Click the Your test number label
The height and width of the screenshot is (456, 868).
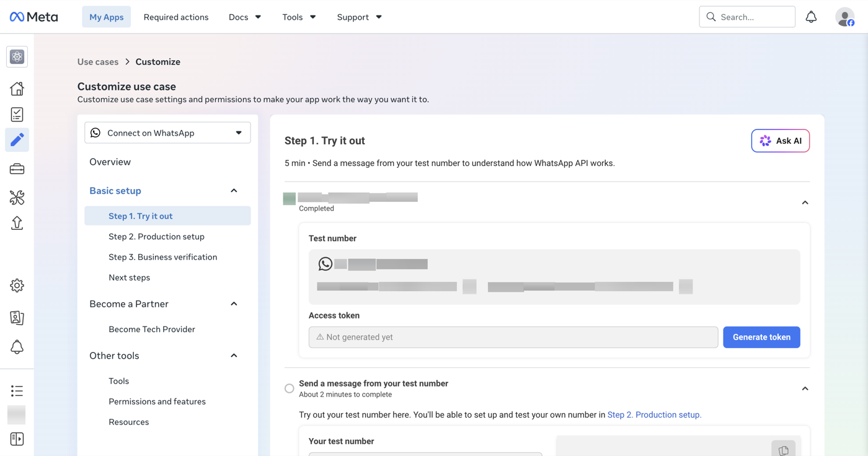[341, 441]
